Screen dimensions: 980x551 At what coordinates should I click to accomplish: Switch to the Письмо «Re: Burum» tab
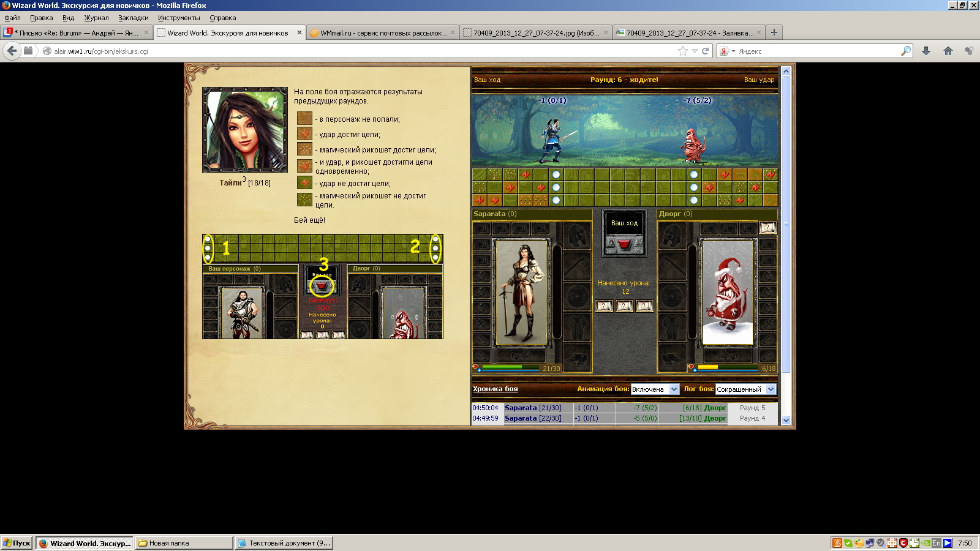coord(77,32)
